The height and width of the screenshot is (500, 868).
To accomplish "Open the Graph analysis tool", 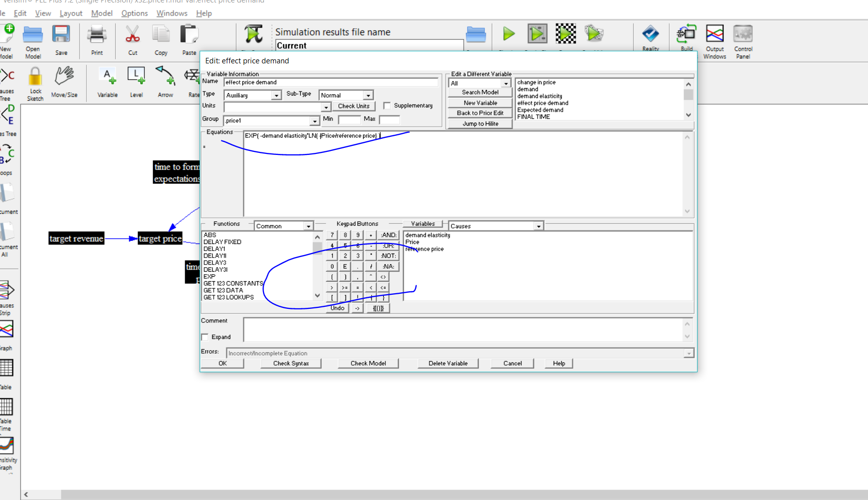I will (7, 329).
